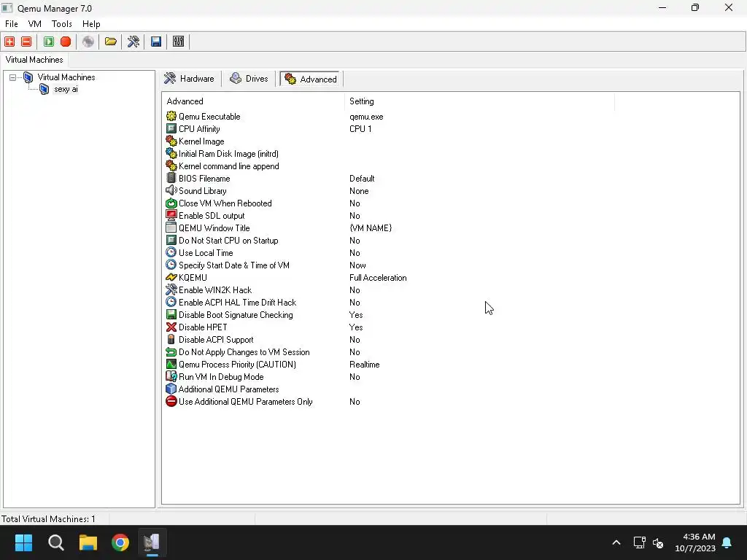Open the Windows Start menu
This screenshot has height=560, width=747.
coord(23,542)
